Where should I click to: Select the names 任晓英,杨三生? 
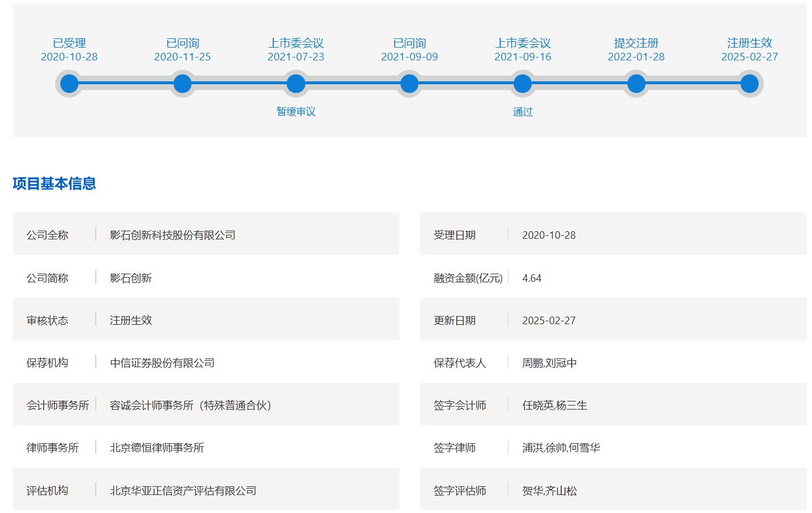pos(555,406)
